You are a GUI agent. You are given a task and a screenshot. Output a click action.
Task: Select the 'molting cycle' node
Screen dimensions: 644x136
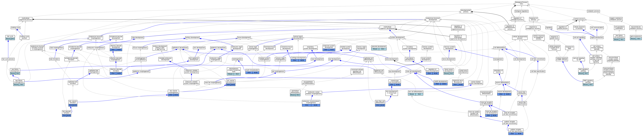coord(15,28)
